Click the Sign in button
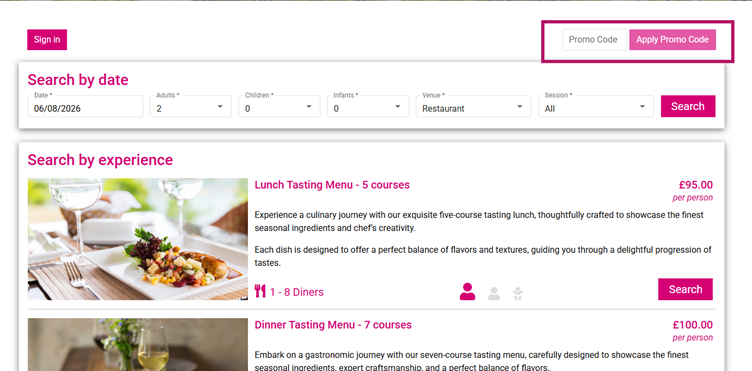The width and height of the screenshot is (752, 371). pos(47,40)
